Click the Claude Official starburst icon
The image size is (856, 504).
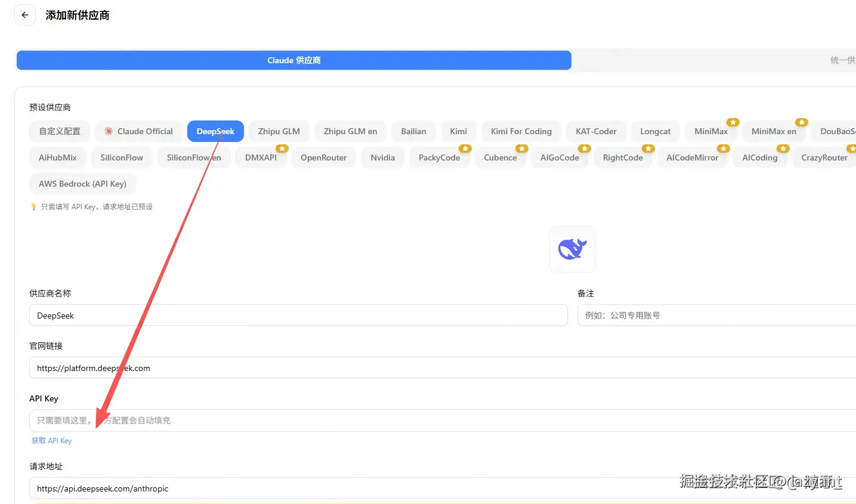coord(109,131)
